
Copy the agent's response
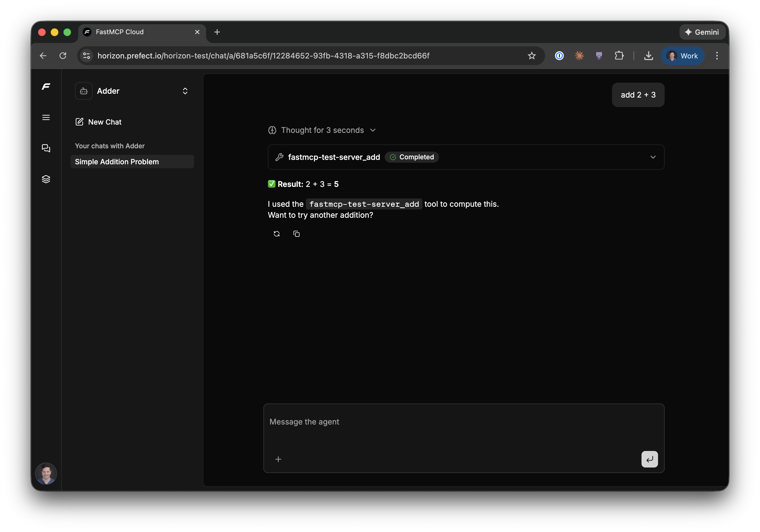click(296, 233)
